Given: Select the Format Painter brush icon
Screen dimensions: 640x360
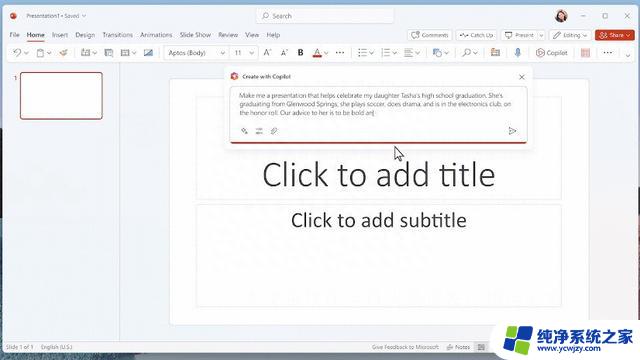Looking at the screenshot, I should tap(63, 53).
